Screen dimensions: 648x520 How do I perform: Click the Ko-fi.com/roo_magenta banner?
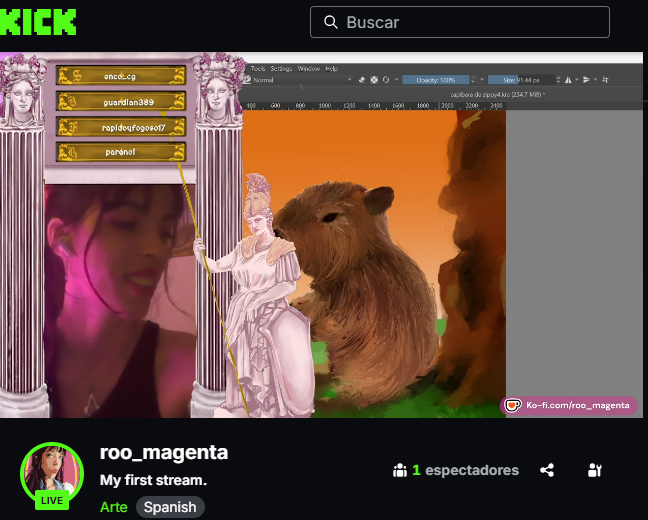[x=569, y=405]
